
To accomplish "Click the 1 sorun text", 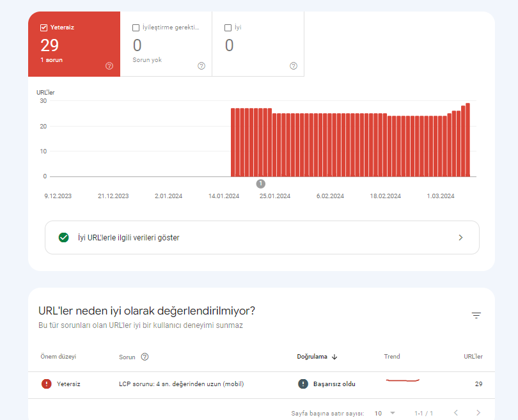I will click(x=52, y=60).
